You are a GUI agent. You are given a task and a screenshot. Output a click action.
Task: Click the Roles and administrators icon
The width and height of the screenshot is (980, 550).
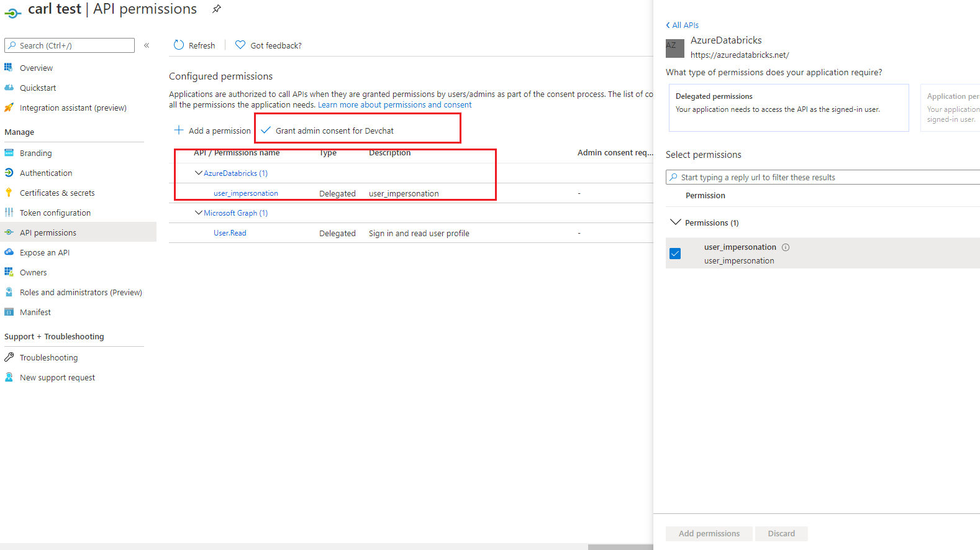[x=9, y=292]
